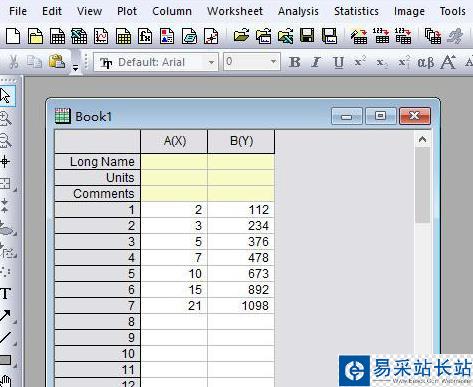Viewport: 473px width, 387px height.
Task: Apply combined super/subscript formatting
Action: [x=404, y=62]
